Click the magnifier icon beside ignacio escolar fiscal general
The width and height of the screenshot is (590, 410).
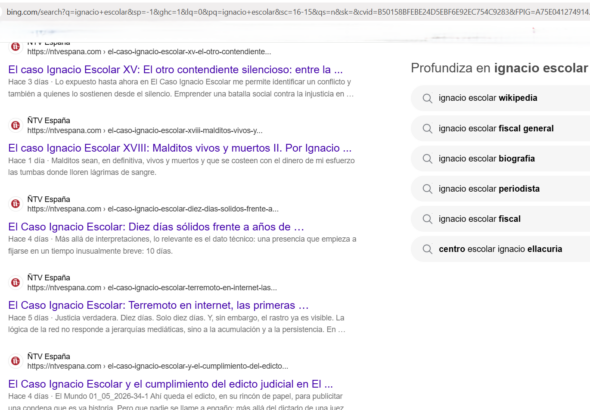427,129
